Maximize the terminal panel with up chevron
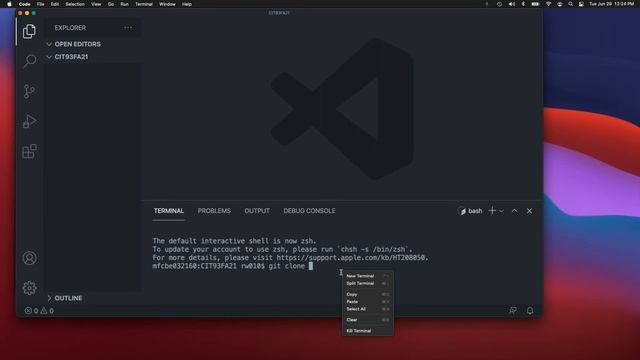The image size is (640, 360). [x=515, y=211]
